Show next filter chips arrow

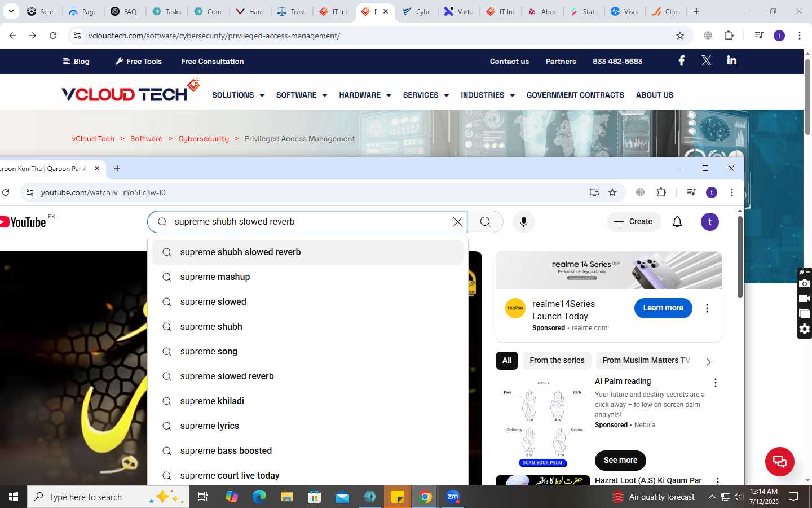(x=709, y=361)
